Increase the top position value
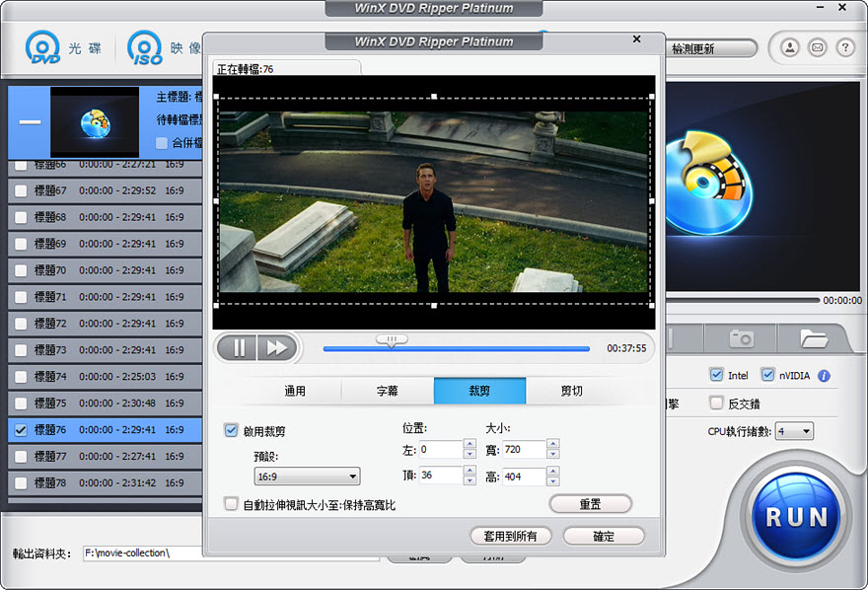Screen dimensions: 868x590 point(470,470)
